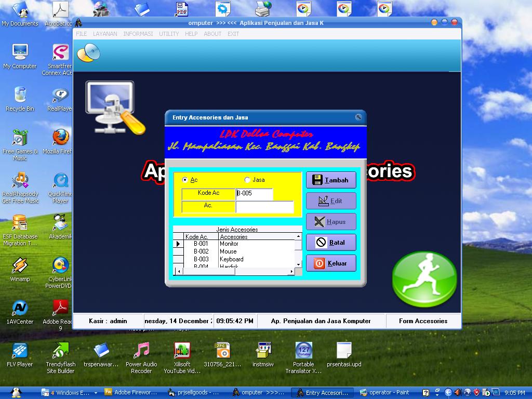Click the CD disc toolbar icon
The image size is (532, 399).
coord(88,53)
